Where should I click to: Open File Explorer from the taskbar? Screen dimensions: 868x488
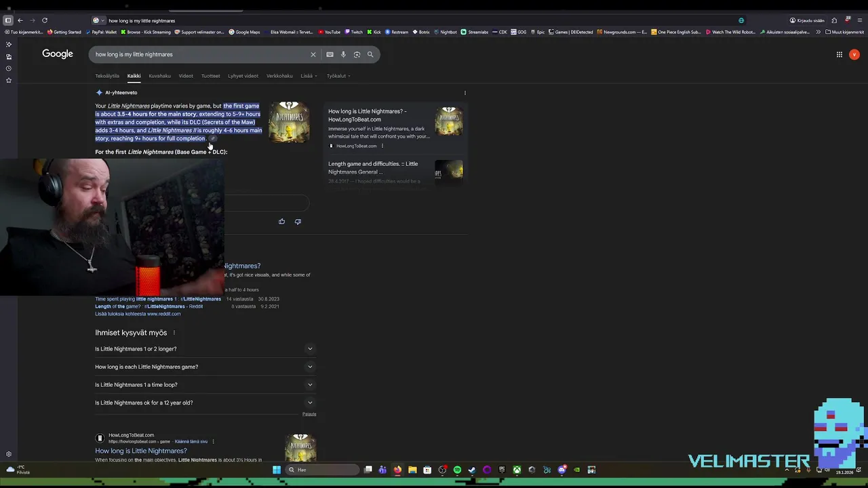412,470
